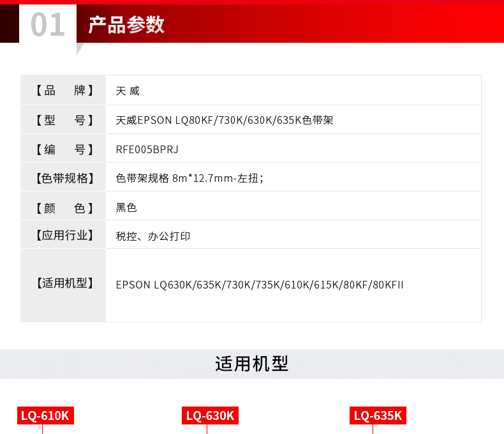
Task: Select the color value 黑色
Action: pyautogui.click(x=126, y=207)
